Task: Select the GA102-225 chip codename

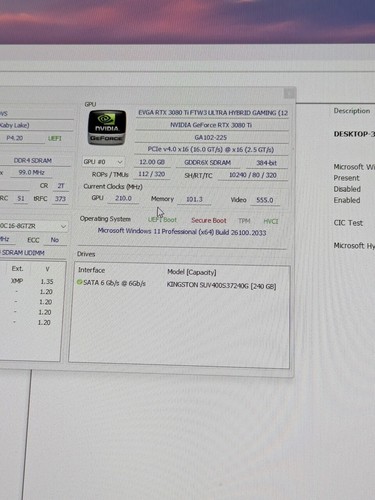Action: [211, 137]
